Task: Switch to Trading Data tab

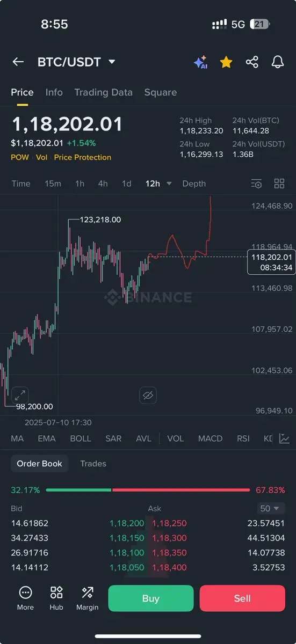Action: coord(103,92)
